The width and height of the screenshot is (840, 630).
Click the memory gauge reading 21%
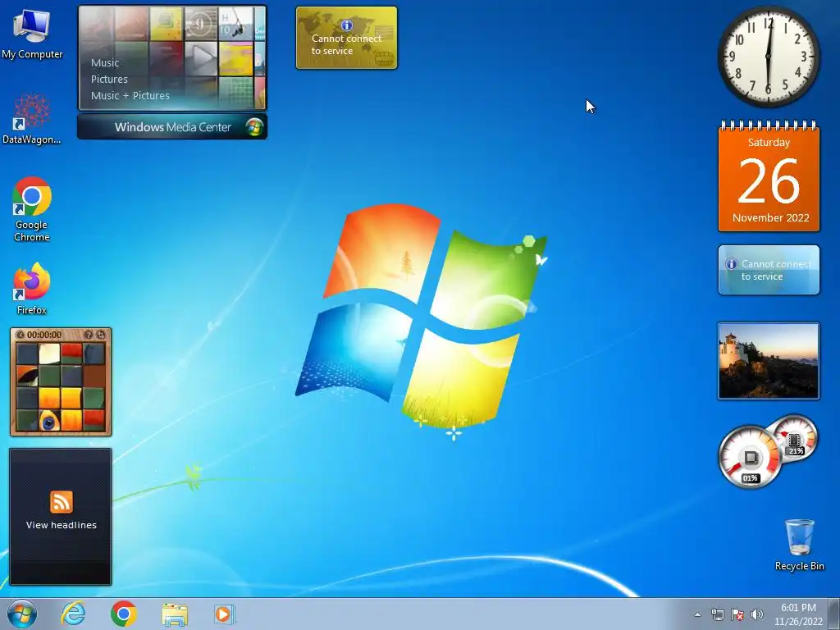794,438
